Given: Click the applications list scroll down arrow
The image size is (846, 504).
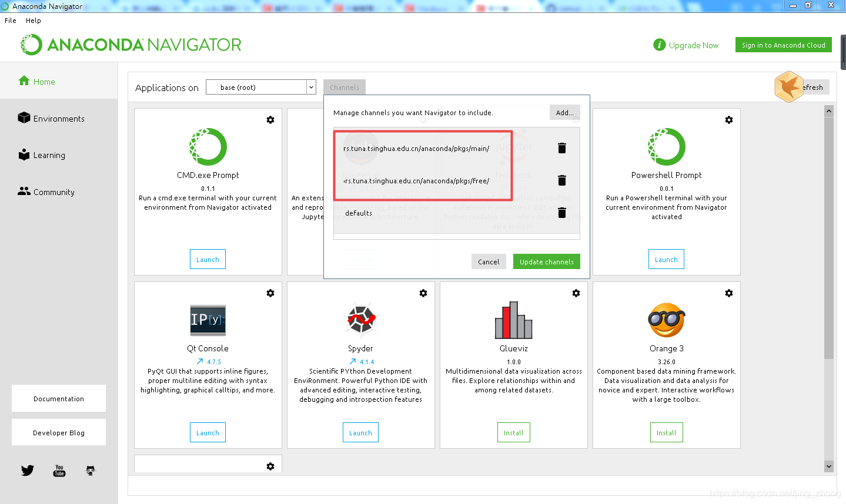Looking at the screenshot, I should pyautogui.click(x=829, y=466).
